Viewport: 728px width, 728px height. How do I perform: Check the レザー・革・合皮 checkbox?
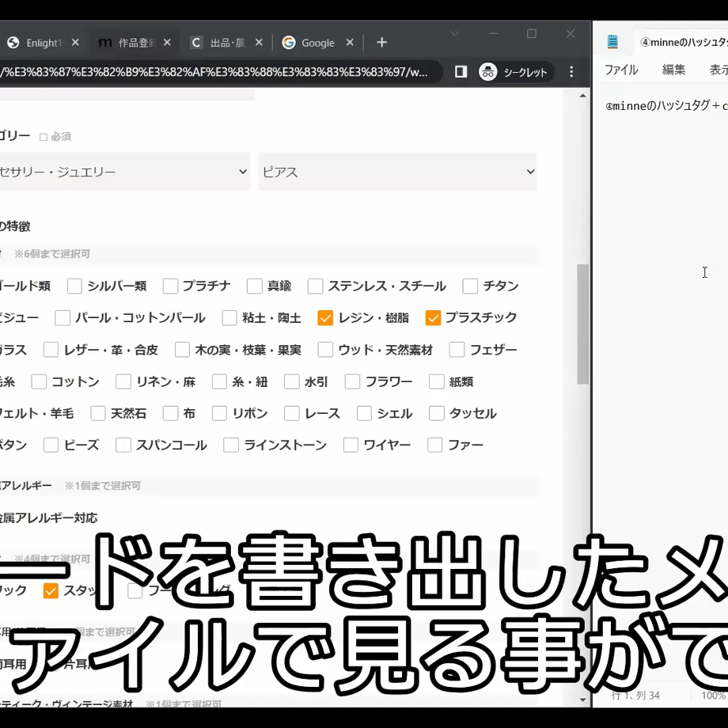[x=51, y=350]
